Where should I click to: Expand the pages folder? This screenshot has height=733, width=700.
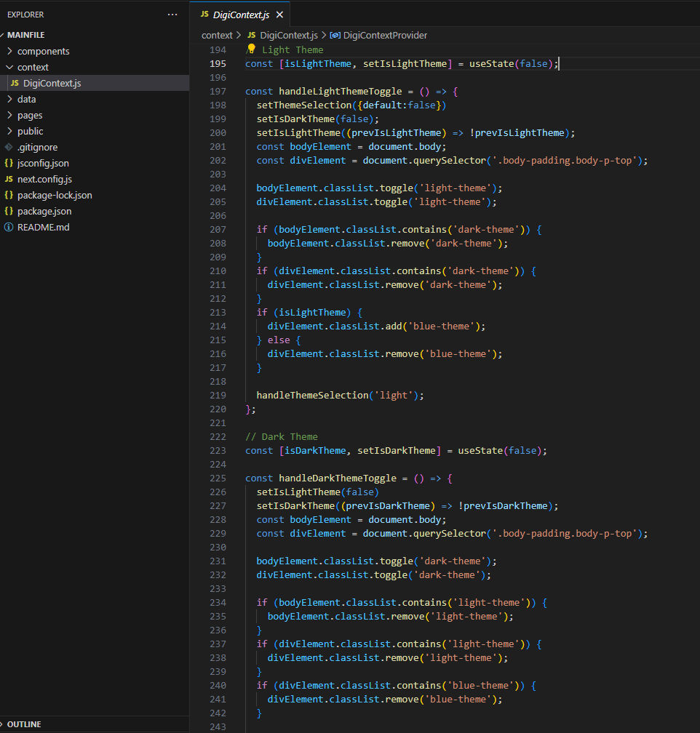pos(30,115)
